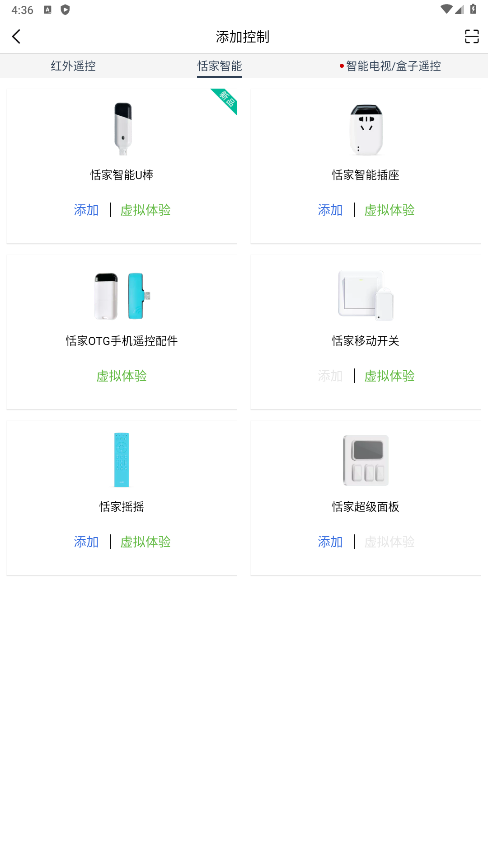Viewport: 488px width, 868px height.
Task: Tap the 恬家智能U棒 product image
Action: point(122,129)
